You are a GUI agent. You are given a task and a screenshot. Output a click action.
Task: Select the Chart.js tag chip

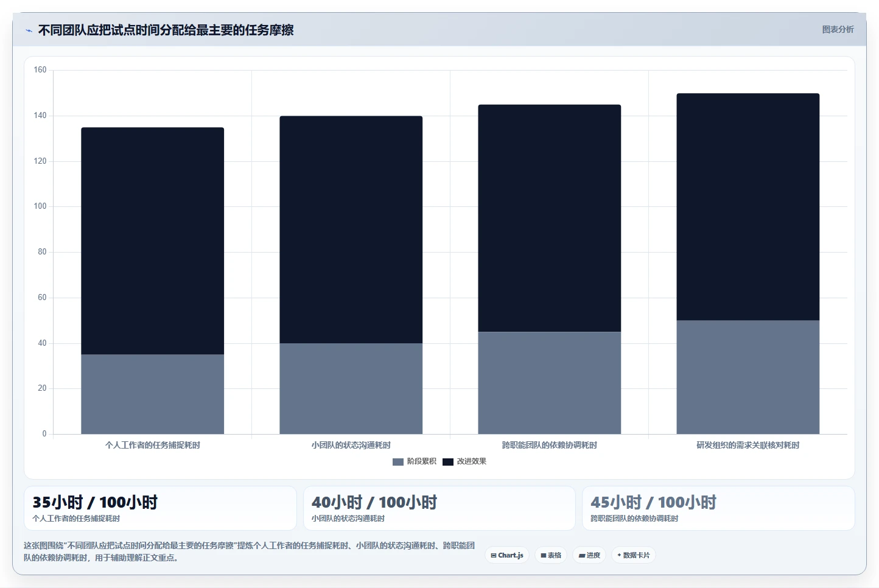point(507,555)
